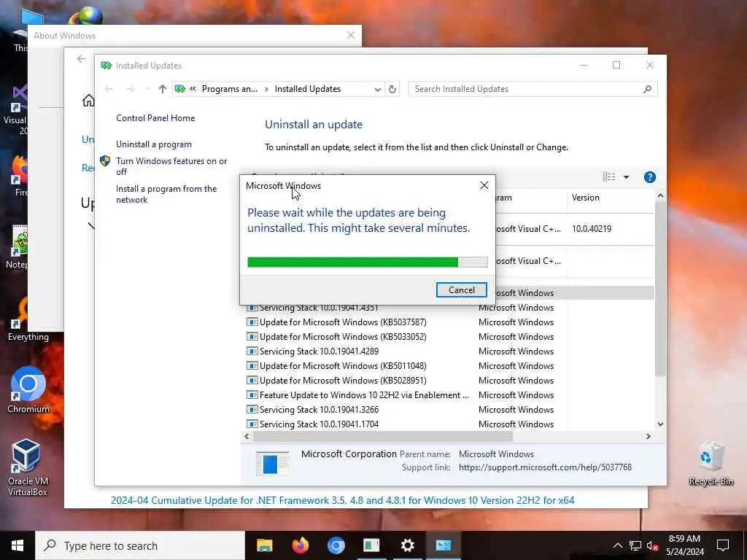Click the taskbar search box
Screen dimensions: 747x560
click(140, 545)
